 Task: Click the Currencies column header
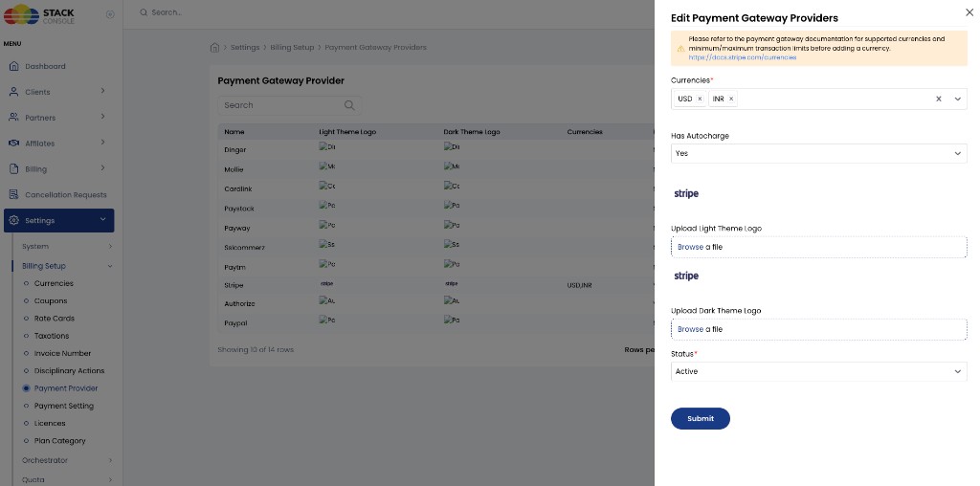[x=585, y=132]
